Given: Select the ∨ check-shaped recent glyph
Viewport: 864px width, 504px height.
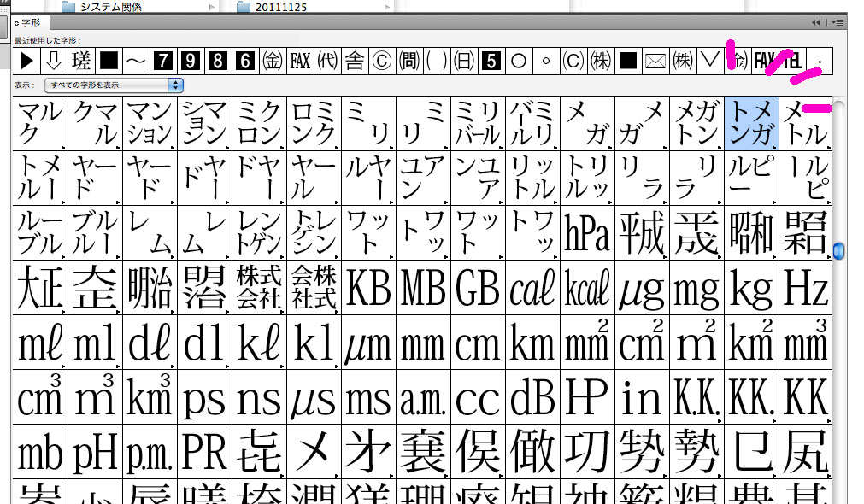Looking at the screenshot, I should 709,61.
